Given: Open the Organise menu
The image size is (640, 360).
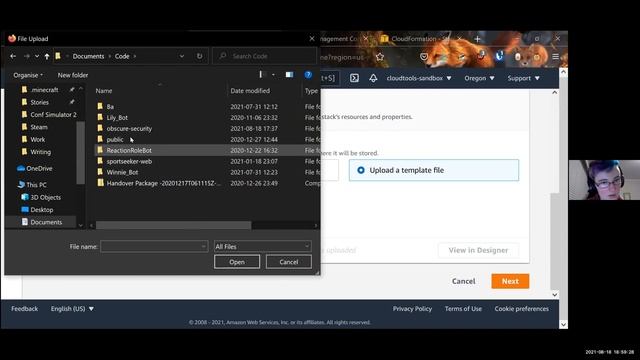Looking at the screenshot, I should tap(28, 75).
